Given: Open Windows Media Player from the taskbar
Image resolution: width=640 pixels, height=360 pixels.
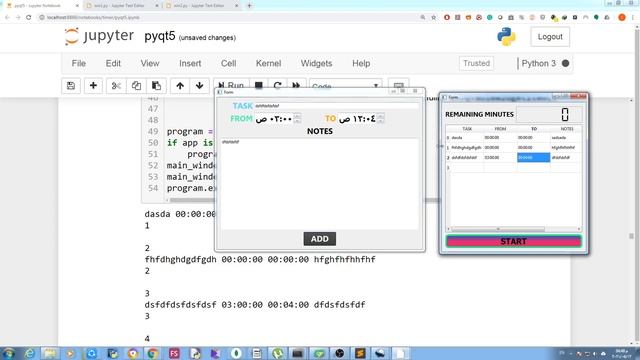Looking at the screenshot, I should click(70, 353).
